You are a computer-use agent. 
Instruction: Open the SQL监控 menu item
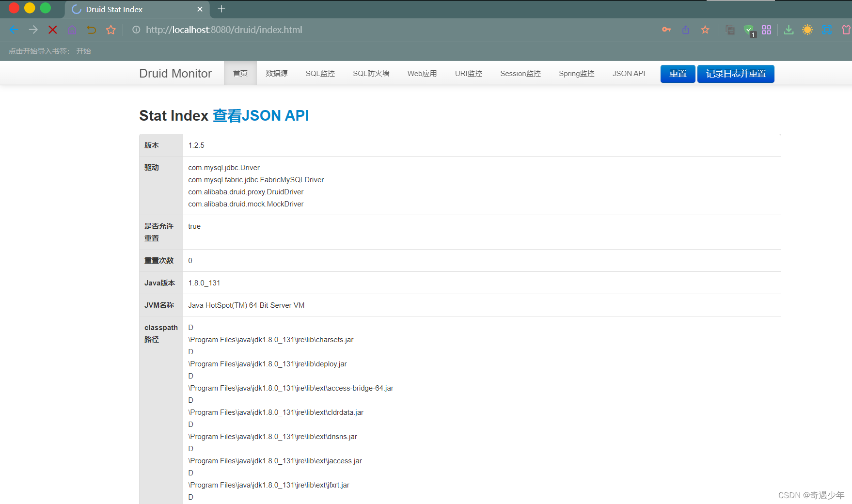pyautogui.click(x=320, y=73)
